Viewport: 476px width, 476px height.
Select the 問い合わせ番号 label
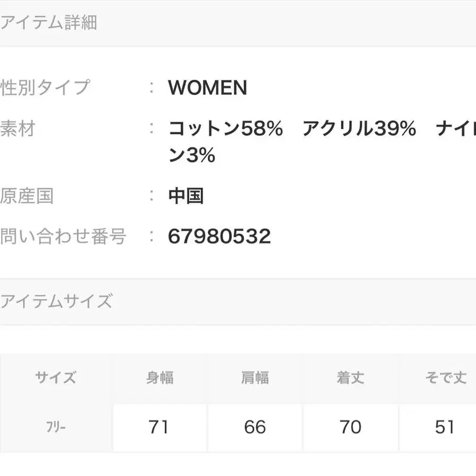(x=63, y=236)
